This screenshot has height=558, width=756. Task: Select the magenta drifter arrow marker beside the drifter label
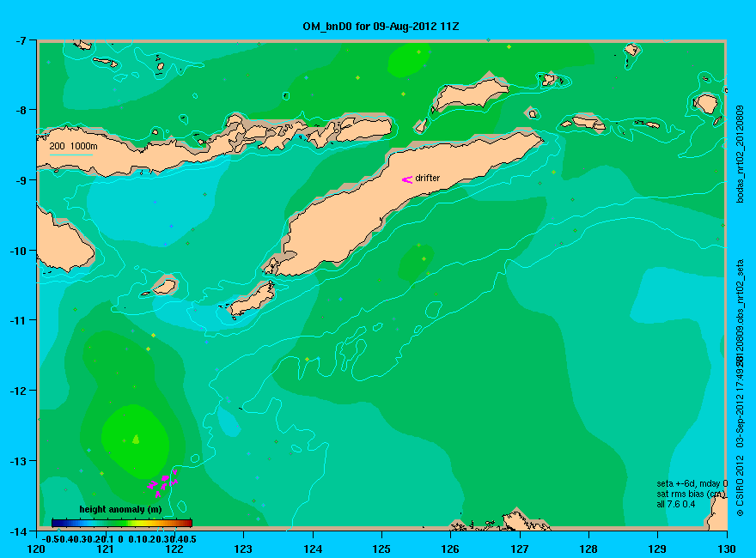pos(407,179)
